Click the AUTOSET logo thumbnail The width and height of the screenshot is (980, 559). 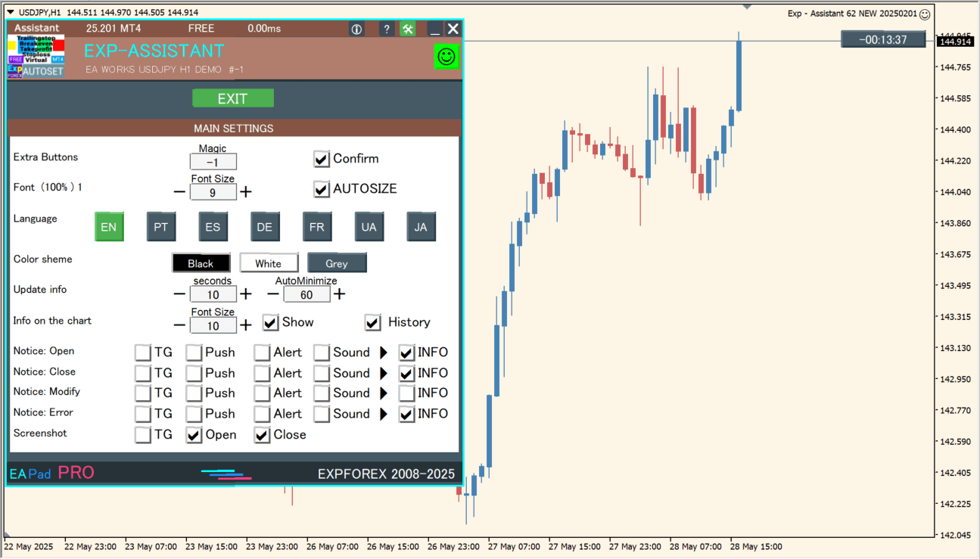[x=36, y=56]
